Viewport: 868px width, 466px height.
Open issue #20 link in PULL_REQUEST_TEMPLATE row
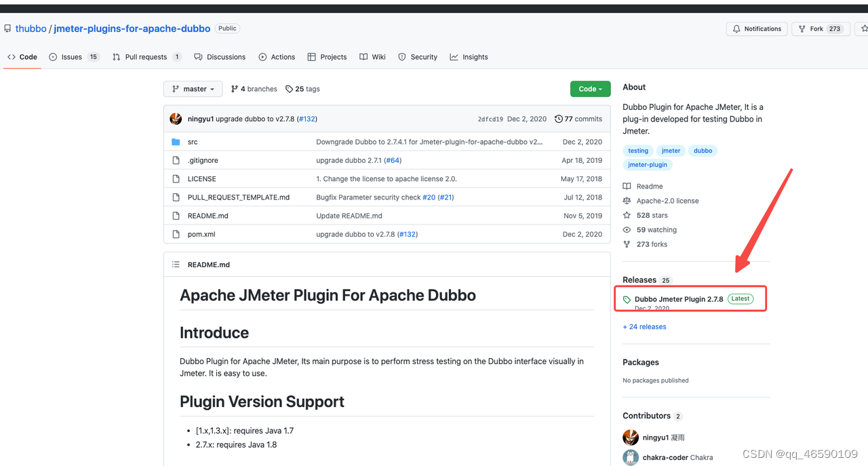click(429, 197)
